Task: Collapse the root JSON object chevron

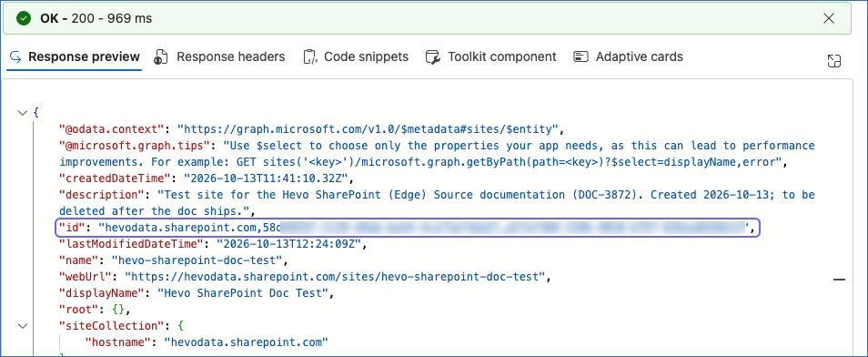Action: click(x=23, y=113)
